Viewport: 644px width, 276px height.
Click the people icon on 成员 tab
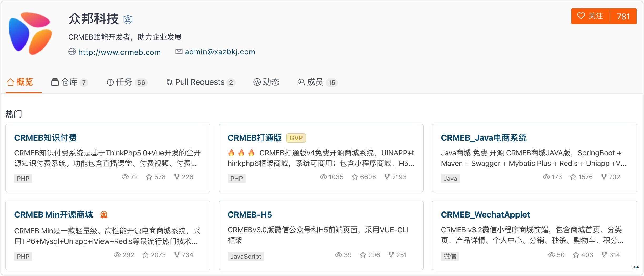pos(301,82)
